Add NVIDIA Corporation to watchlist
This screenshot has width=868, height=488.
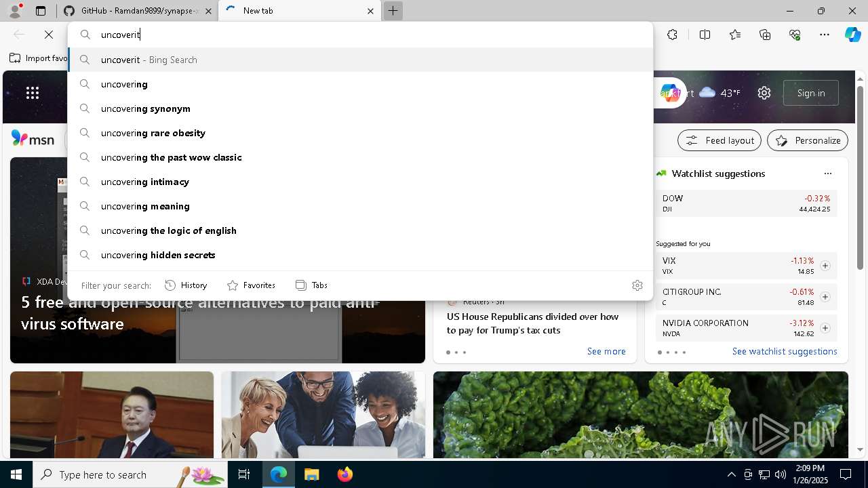pyautogui.click(x=825, y=328)
